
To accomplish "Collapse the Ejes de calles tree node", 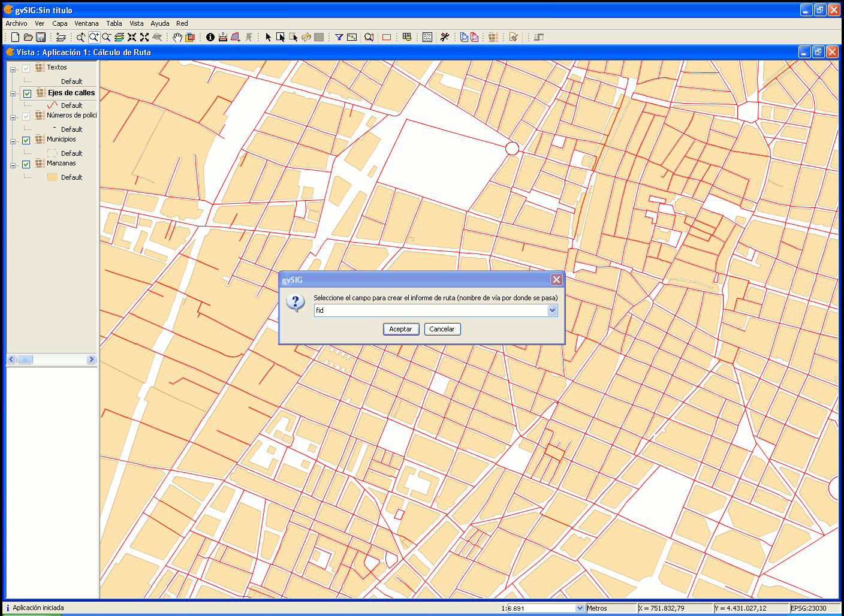I will 13,93.
